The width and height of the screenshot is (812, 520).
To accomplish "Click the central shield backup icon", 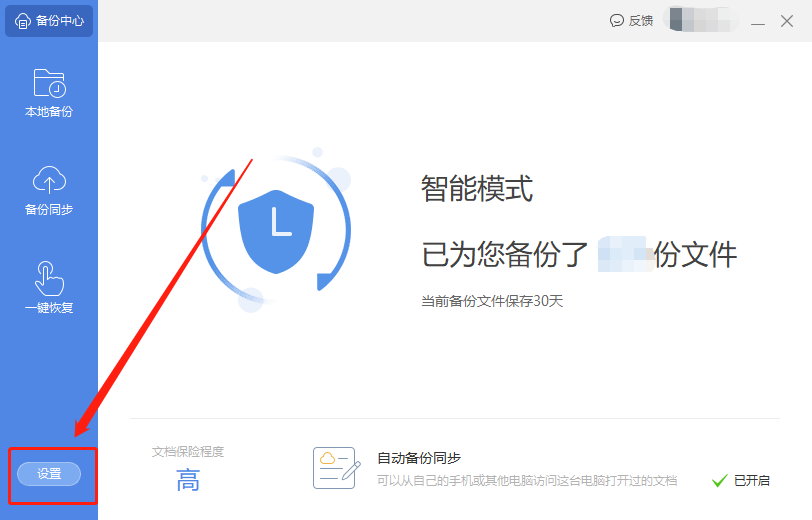I will coord(276,232).
